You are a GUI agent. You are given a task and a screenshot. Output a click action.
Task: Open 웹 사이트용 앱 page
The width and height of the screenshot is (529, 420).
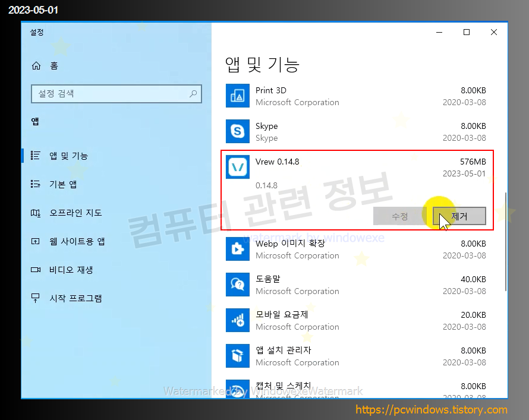point(77,241)
